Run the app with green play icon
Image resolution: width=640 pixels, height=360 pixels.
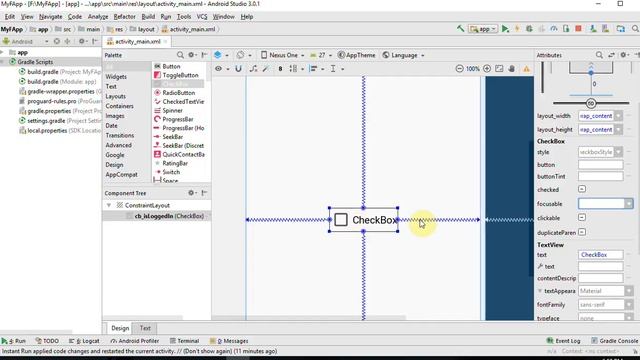point(505,29)
